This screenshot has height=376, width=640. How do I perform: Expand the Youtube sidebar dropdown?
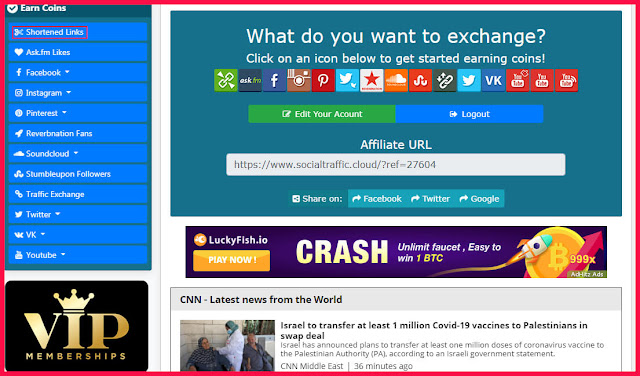tap(78, 255)
